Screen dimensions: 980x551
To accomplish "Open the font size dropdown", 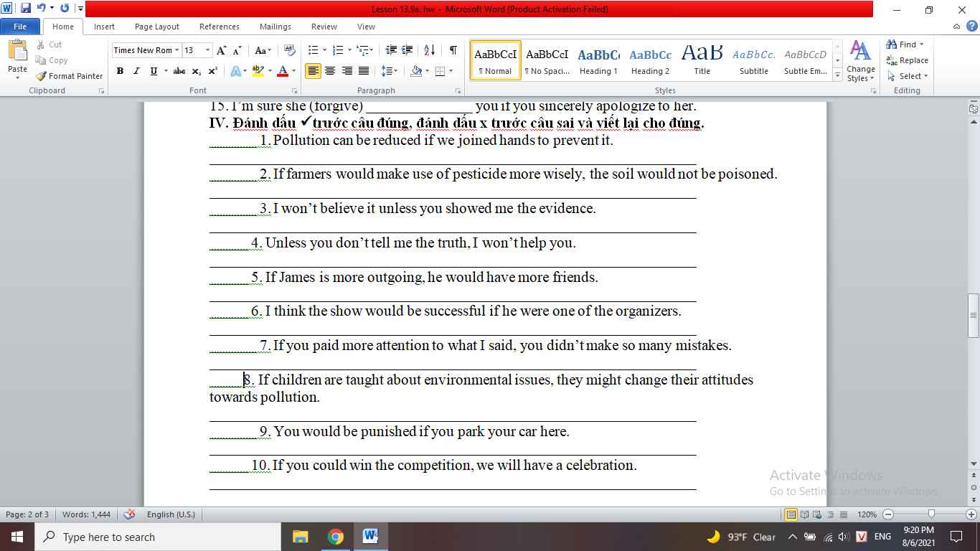I will (x=207, y=50).
